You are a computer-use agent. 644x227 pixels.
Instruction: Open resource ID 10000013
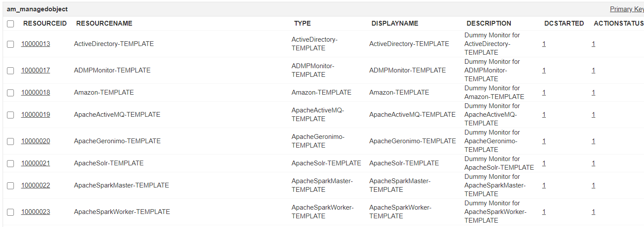(x=36, y=44)
